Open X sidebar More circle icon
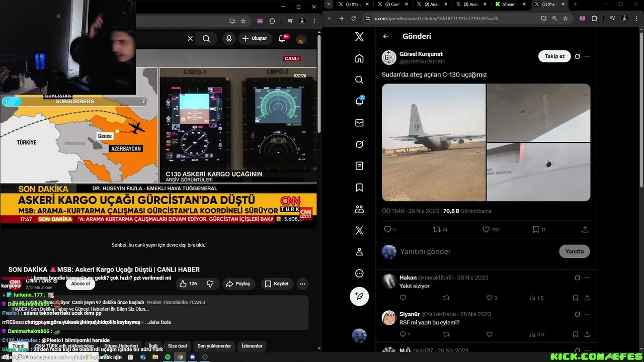The width and height of the screenshot is (644, 362). (359, 274)
